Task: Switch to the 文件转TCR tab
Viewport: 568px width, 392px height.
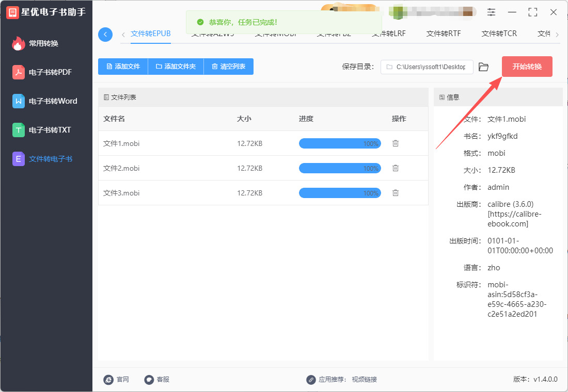Action: 499,34
